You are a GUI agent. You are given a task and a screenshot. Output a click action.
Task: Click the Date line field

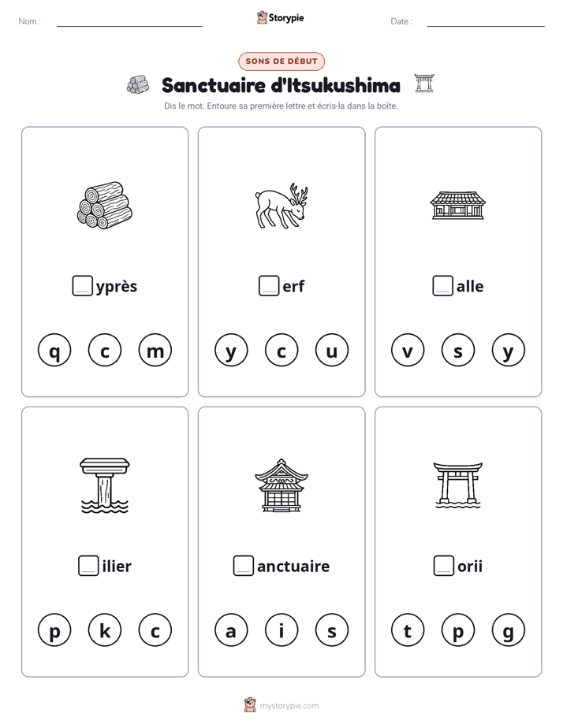click(486, 21)
